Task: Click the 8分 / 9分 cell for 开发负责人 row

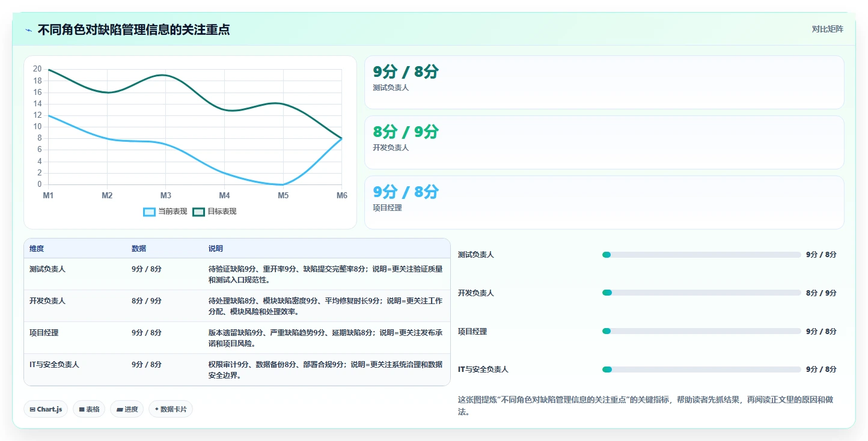Action: [x=147, y=301]
